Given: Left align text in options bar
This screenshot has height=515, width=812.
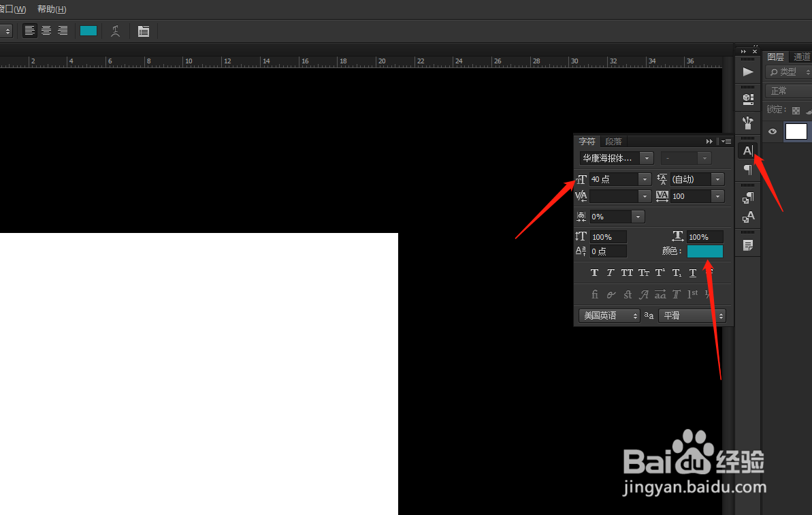Looking at the screenshot, I should coord(29,31).
